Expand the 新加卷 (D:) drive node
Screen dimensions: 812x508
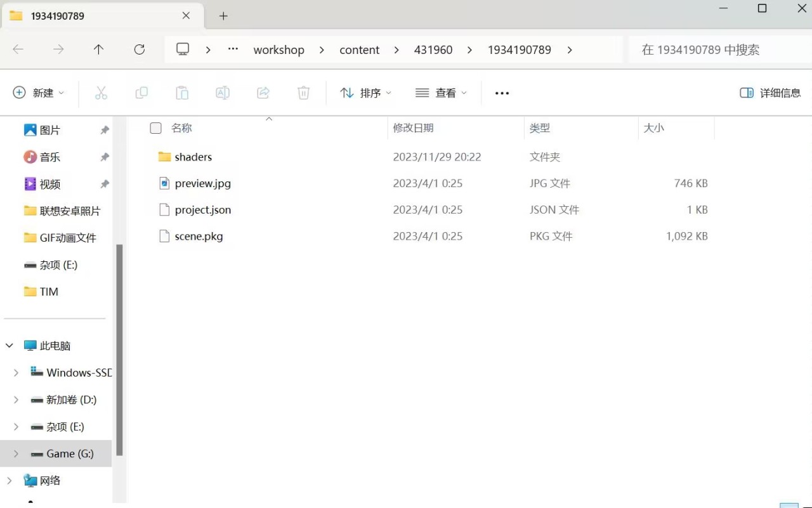click(16, 400)
